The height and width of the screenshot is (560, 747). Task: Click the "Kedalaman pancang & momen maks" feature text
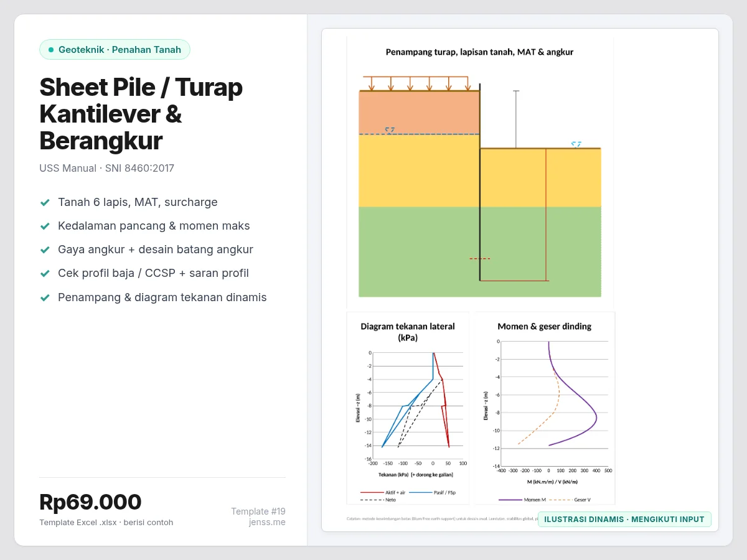154,226
